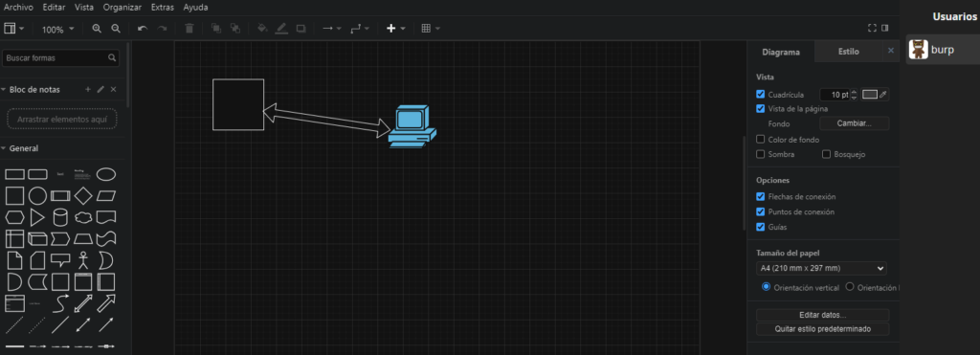Undo the last action
Viewport: 980px width, 355px height.
pos(143,29)
